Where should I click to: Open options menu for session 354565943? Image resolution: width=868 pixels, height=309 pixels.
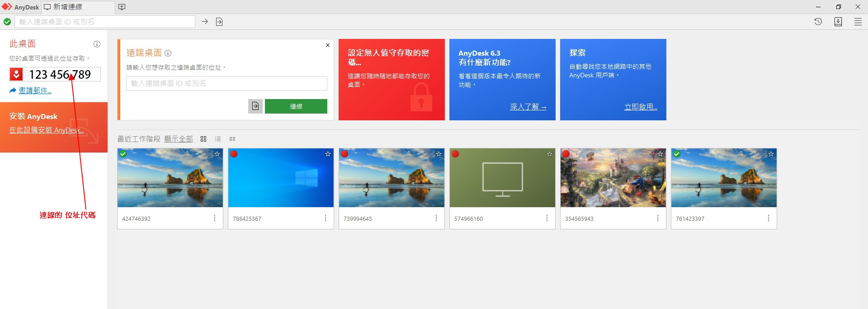(657, 219)
